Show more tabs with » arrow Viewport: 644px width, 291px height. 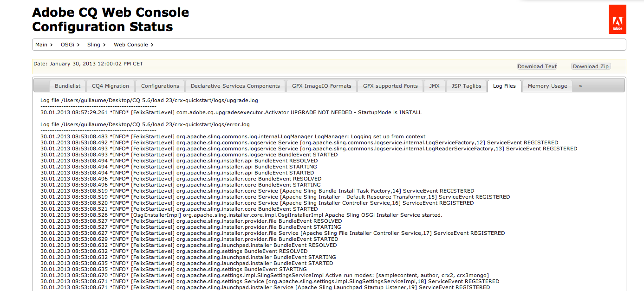[580, 86]
